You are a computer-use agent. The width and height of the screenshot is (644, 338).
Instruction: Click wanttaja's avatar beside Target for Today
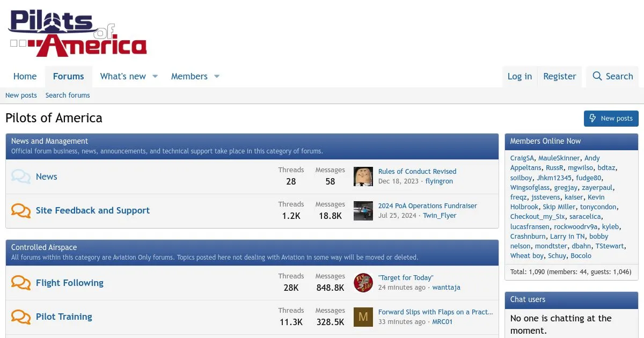point(363,283)
